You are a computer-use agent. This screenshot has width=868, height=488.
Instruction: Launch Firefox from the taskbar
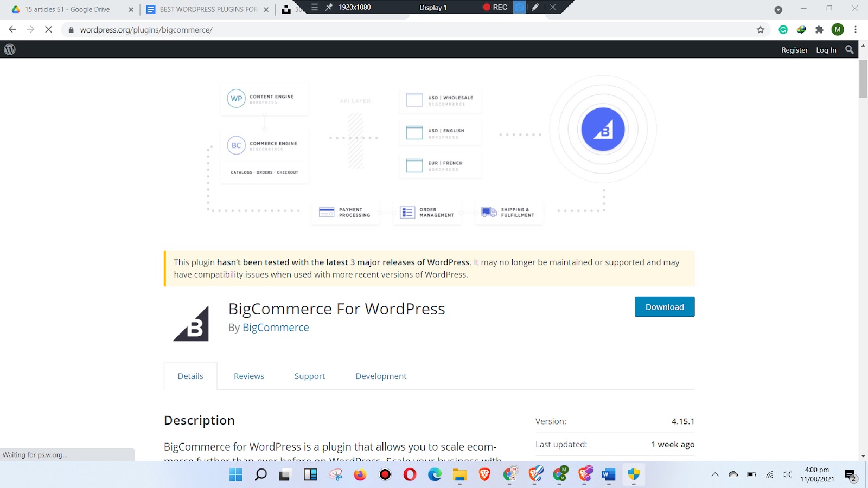(360, 475)
